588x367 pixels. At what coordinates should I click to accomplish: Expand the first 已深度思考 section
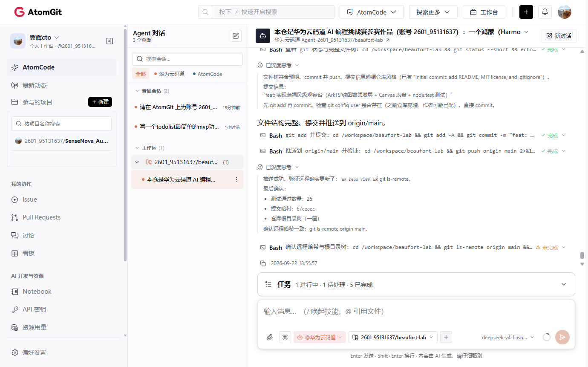[x=278, y=65]
